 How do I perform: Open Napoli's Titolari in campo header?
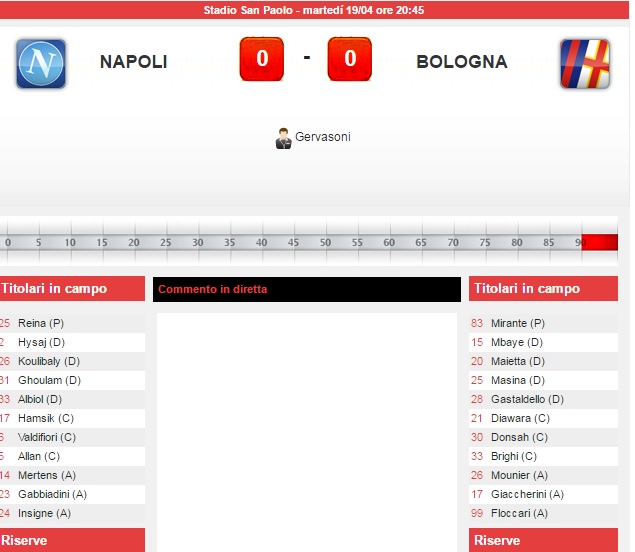[72, 289]
